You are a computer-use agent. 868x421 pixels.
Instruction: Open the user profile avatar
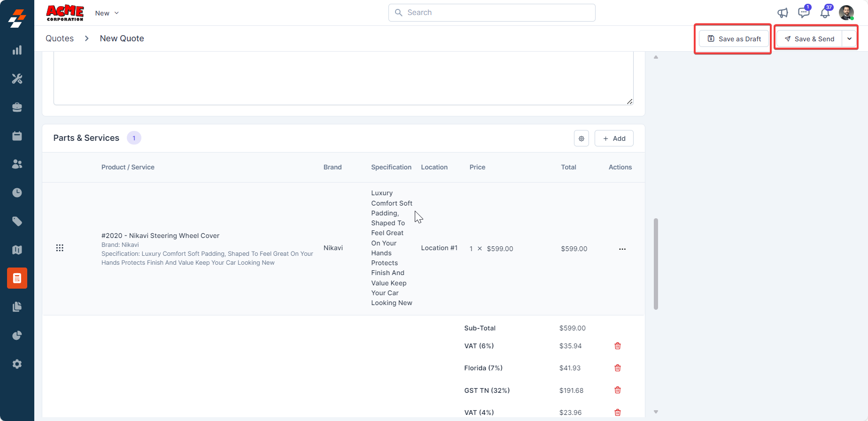pyautogui.click(x=846, y=13)
